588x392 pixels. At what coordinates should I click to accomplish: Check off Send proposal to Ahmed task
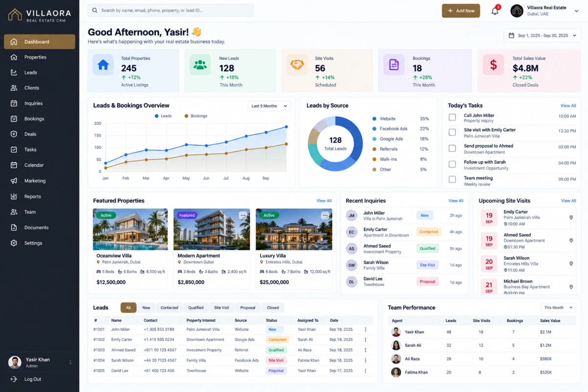[452, 148]
